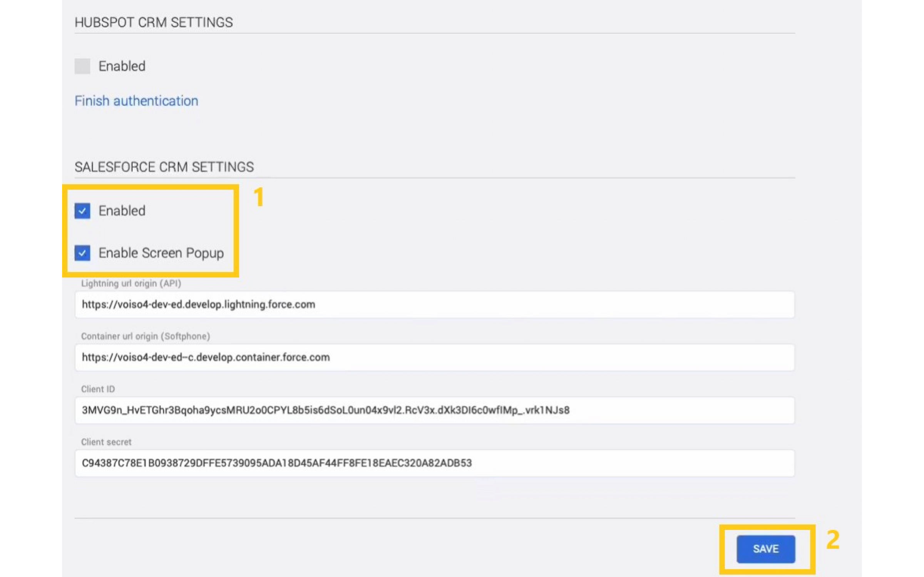Select the Client ID label
Viewport: 924px width, 577px height.
[98, 389]
